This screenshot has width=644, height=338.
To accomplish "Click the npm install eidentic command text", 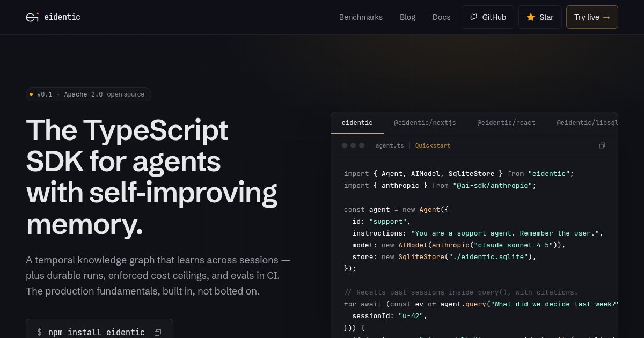I will tap(97, 333).
